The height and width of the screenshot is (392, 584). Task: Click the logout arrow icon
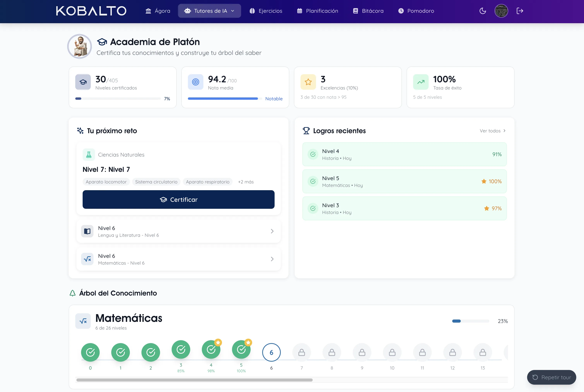(520, 11)
